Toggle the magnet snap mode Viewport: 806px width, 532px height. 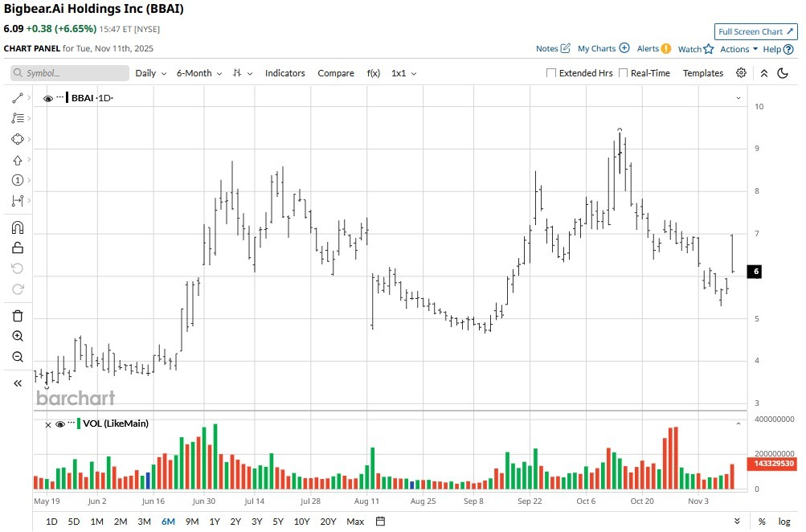(x=18, y=227)
